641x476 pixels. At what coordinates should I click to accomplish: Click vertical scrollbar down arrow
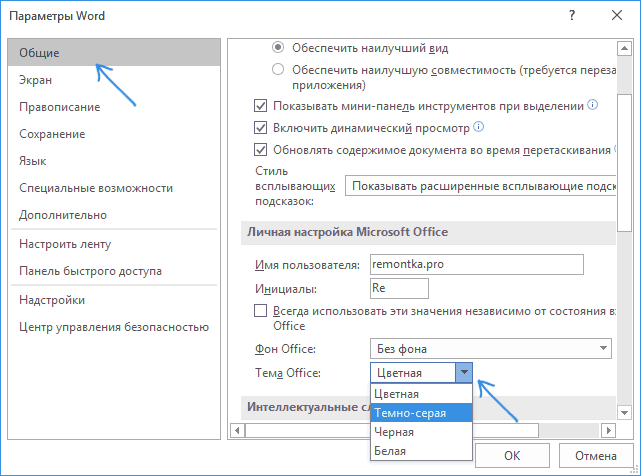click(x=624, y=413)
